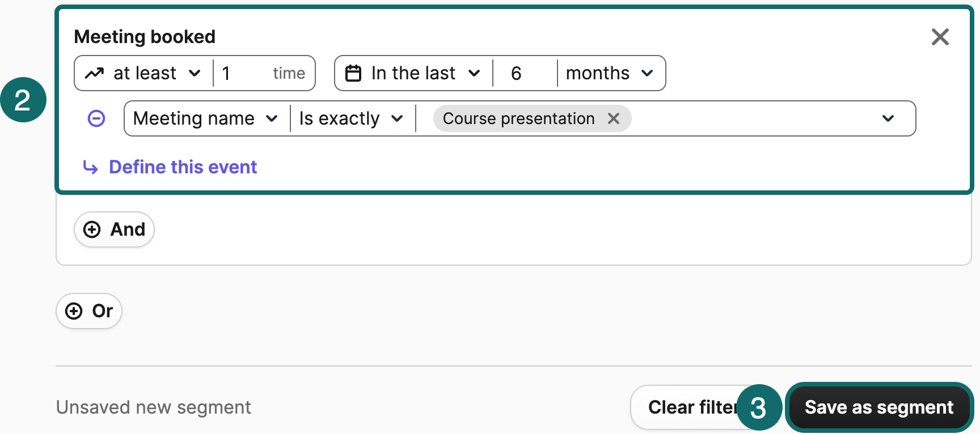Image resolution: width=980 pixels, height=434 pixels.
Task: Add an Or condition group
Action: point(89,311)
